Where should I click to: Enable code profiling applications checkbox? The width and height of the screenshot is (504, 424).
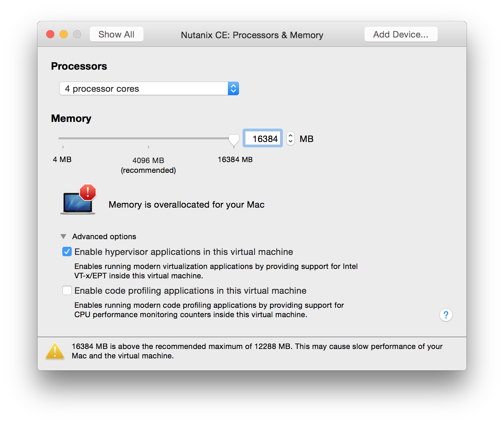(67, 290)
